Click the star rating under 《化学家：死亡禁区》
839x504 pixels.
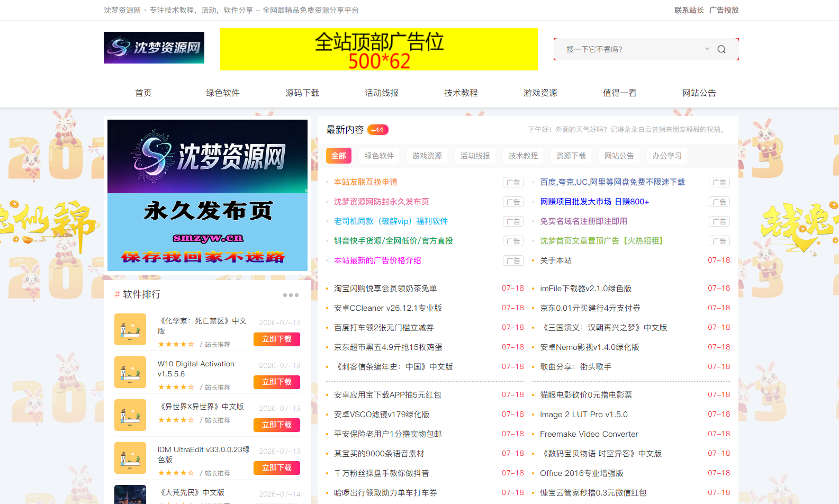[x=176, y=345]
